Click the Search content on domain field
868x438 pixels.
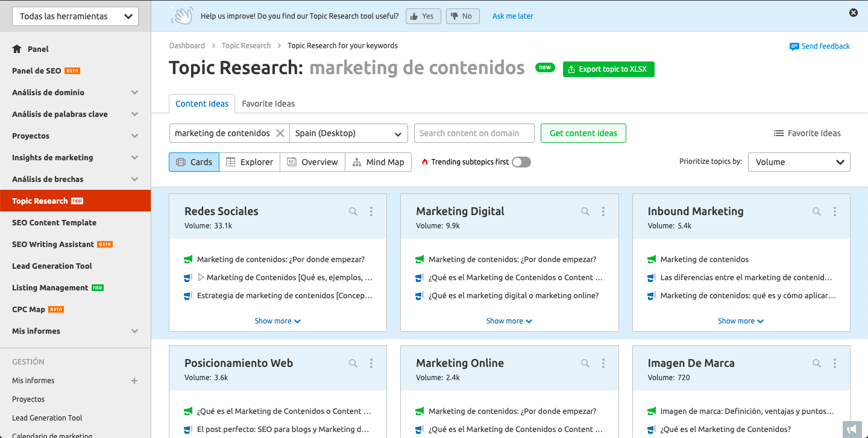[x=474, y=133]
